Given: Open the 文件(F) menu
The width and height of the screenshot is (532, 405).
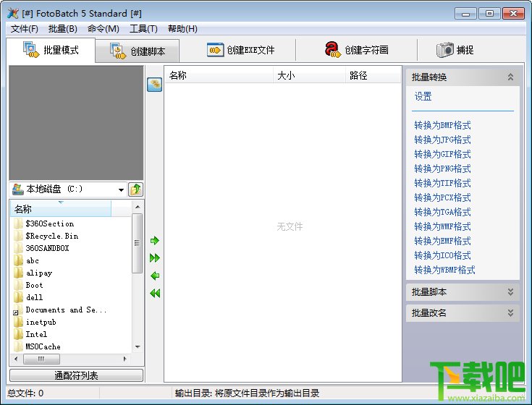Looking at the screenshot, I should click(x=24, y=29).
